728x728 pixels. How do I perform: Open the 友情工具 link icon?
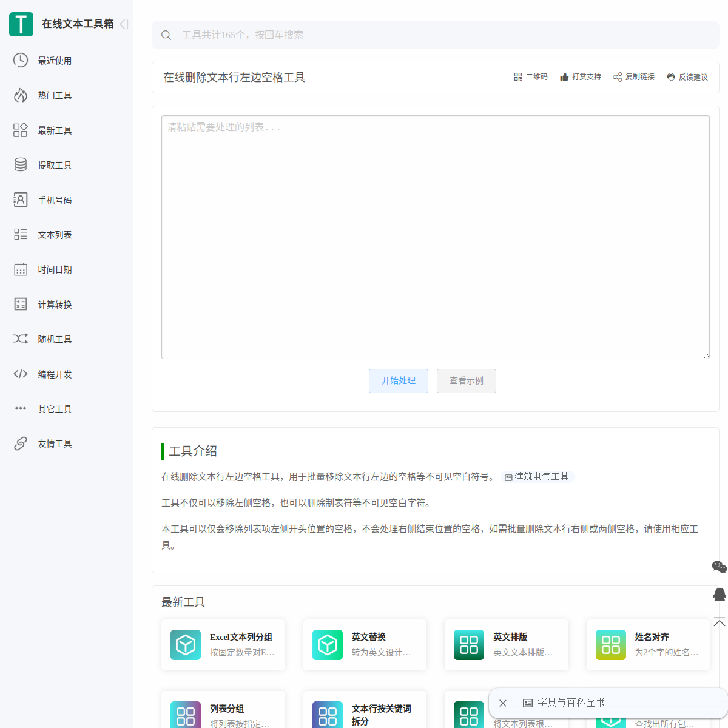[21, 443]
